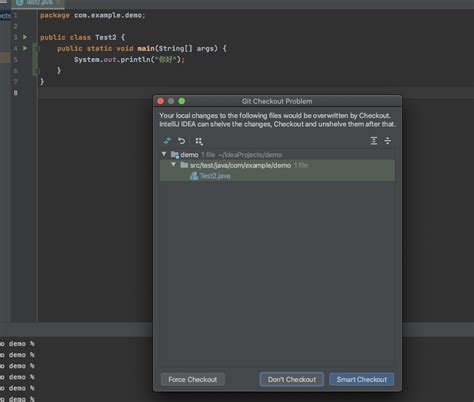Screen dimensions: 474x402
Task: Click the Expand All icon in dialog toolbar
Action: coord(374,141)
